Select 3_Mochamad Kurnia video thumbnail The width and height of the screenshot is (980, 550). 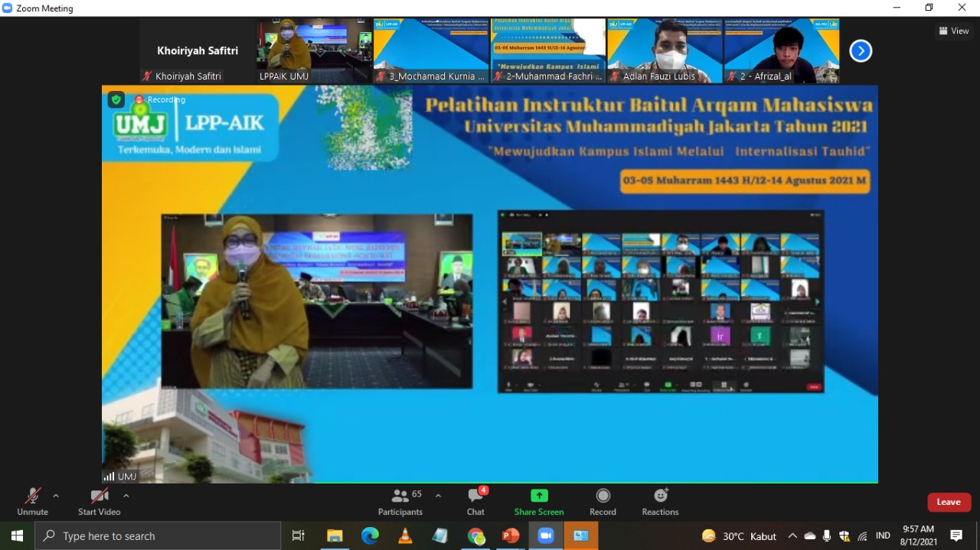431,51
